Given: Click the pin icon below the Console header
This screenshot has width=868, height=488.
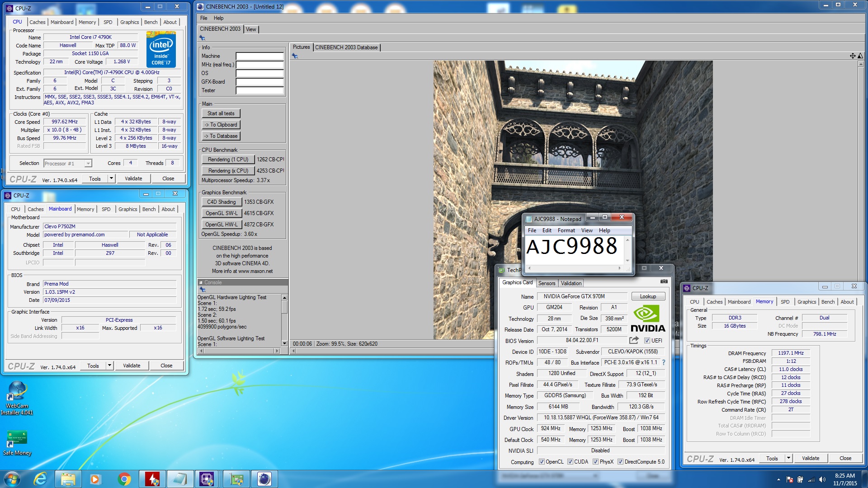Looking at the screenshot, I should (x=202, y=290).
